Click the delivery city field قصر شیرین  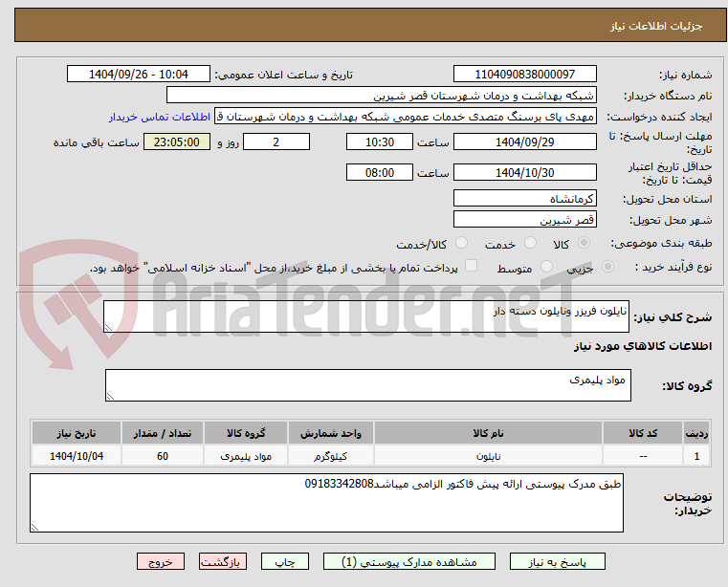click(x=524, y=219)
